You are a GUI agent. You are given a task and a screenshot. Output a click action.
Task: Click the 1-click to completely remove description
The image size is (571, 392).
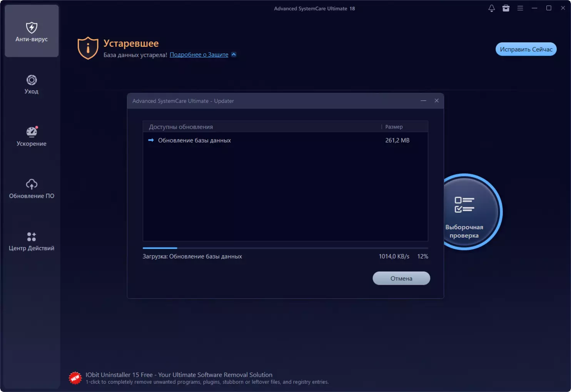click(x=207, y=382)
